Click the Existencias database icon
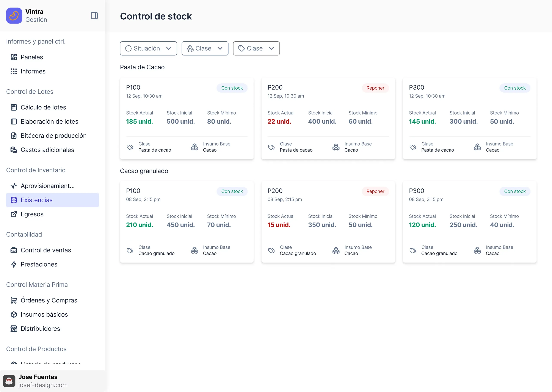552x392 pixels. (14, 200)
